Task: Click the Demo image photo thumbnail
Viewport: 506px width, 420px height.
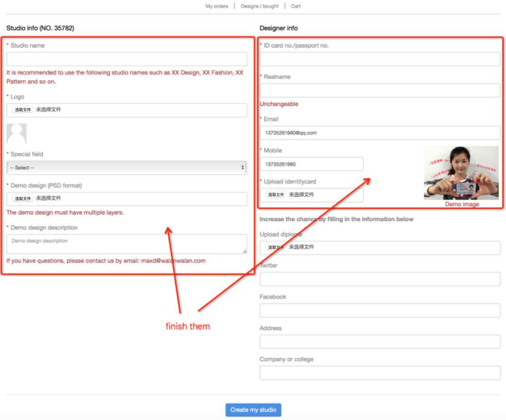Action: 461,172
